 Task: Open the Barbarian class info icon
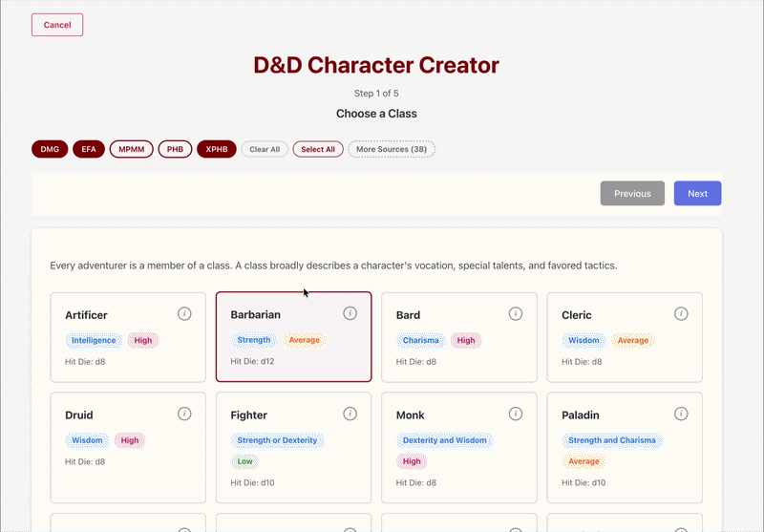pyautogui.click(x=350, y=313)
